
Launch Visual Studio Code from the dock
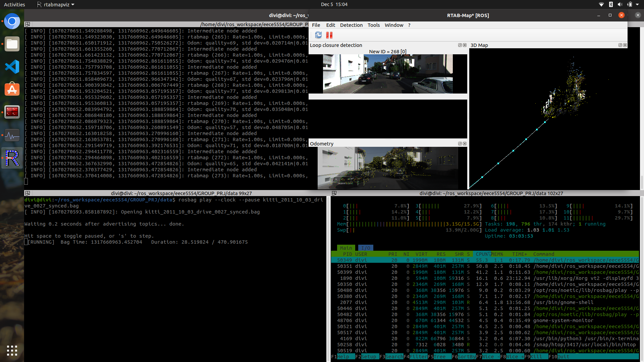pyautogui.click(x=12, y=67)
